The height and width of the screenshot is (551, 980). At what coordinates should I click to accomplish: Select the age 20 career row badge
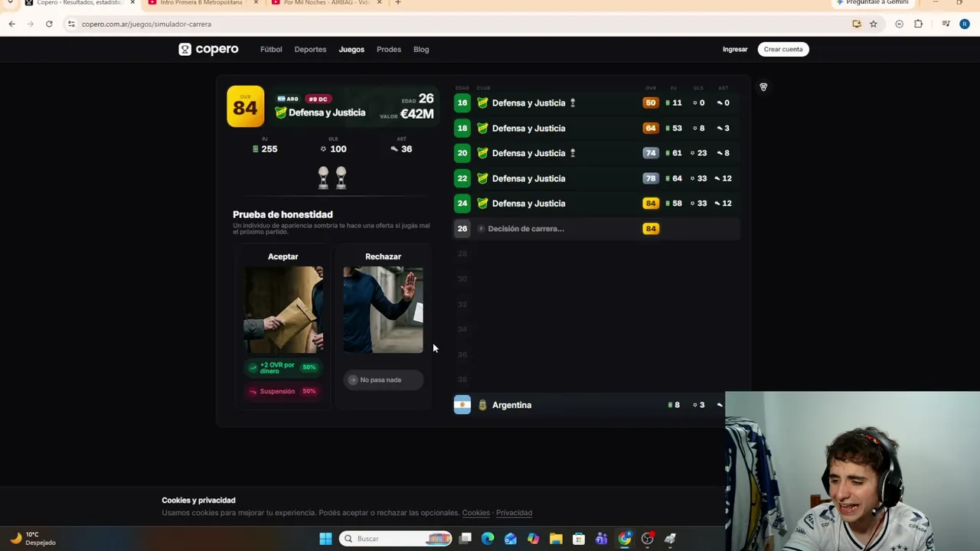pyautogui.click(x=462, y=153)
